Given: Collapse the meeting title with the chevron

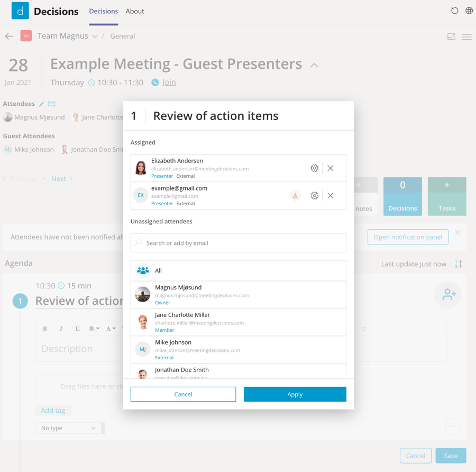Looking at the screenshot, I should point(314,65).
